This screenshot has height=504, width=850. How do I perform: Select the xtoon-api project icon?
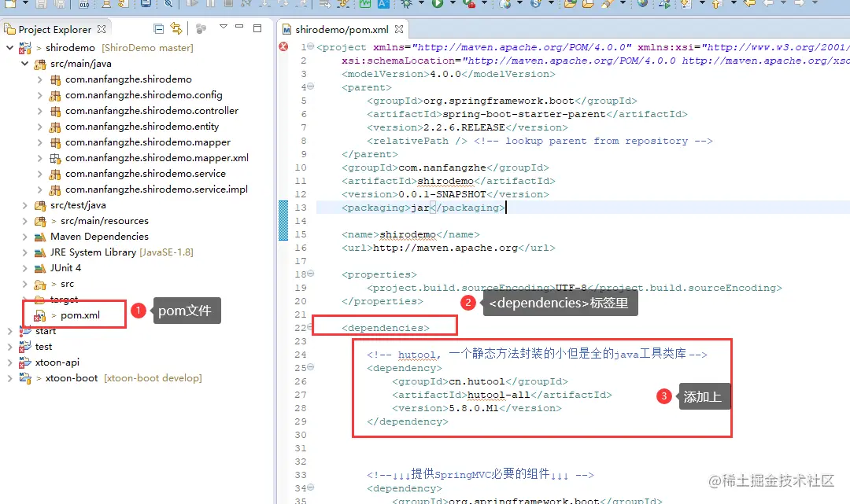tap(25, 362)
